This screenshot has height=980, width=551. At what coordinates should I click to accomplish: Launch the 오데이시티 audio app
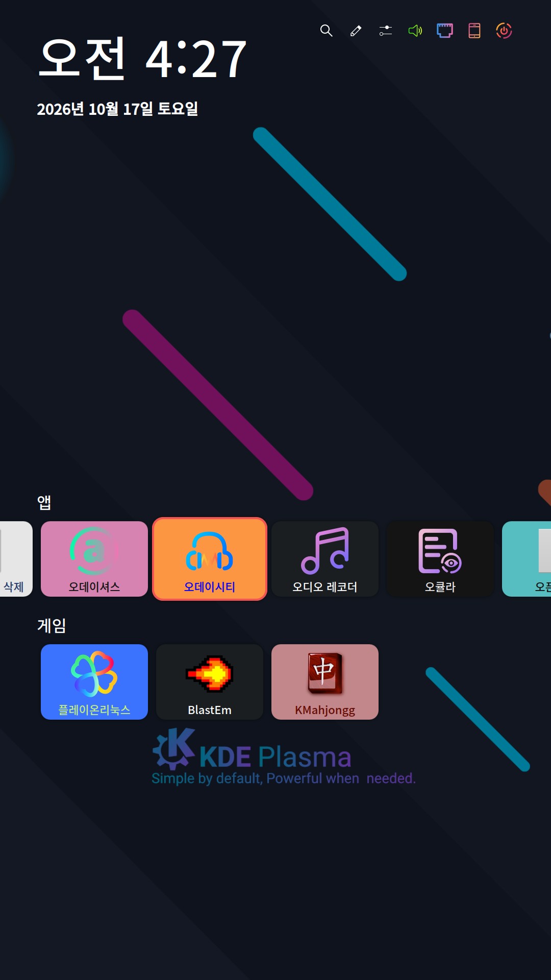[210, 559]
